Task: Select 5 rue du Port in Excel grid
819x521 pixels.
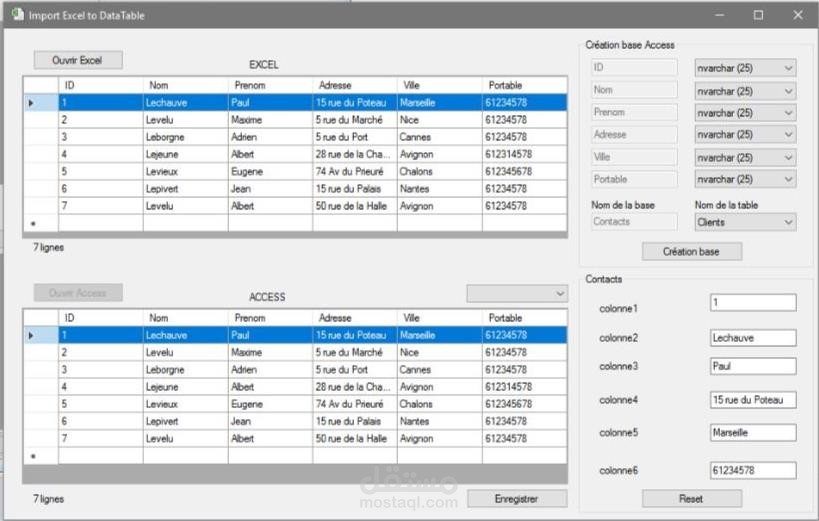Action: 355,137
